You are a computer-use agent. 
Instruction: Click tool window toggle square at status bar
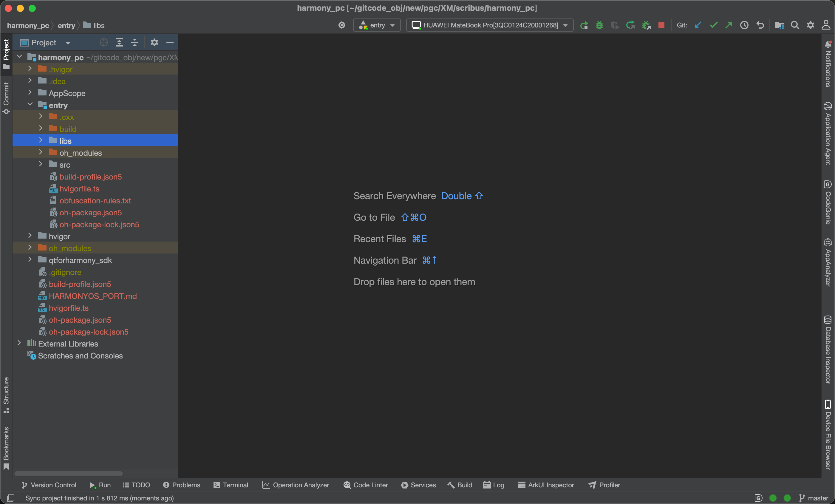10,498
